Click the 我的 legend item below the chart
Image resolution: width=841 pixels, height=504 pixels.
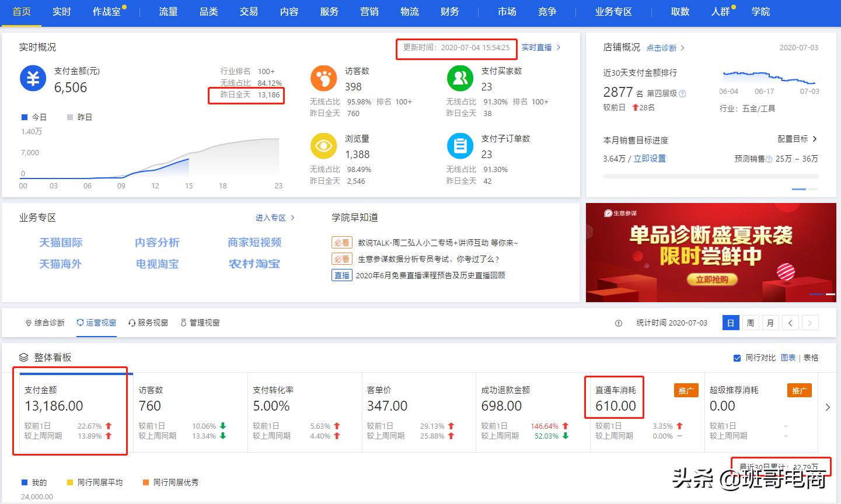(x=32, y=482)
